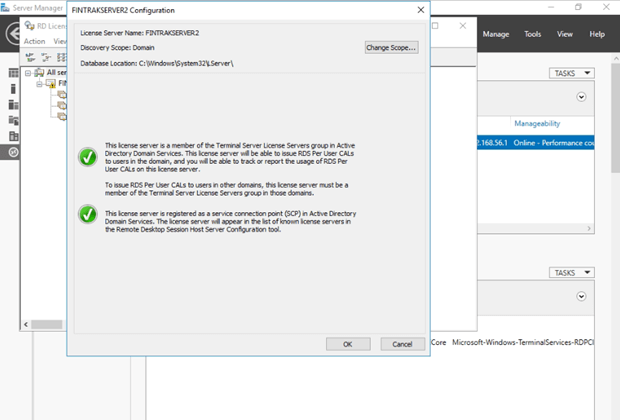The height and width of the screenshot is (420, 620).
Task: Close the FINTRAKSERVER2 Configuration dialog with X
Action: [x=421, y=10]
